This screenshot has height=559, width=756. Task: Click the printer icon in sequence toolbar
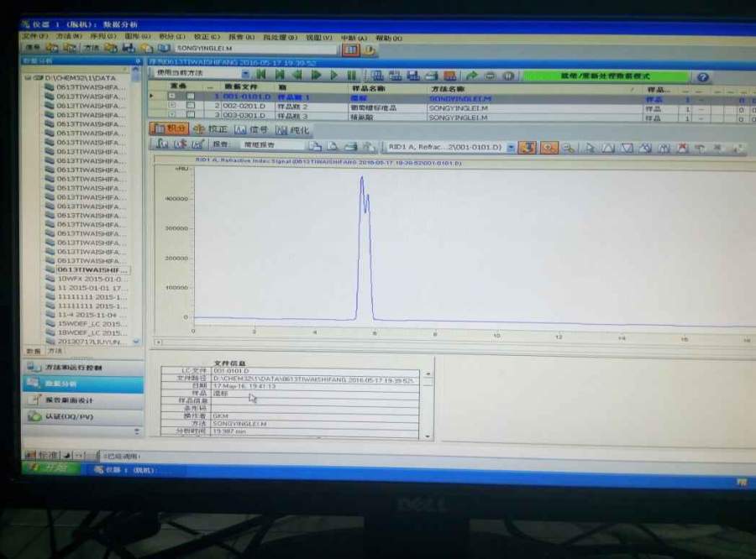[x=431, y=76]
